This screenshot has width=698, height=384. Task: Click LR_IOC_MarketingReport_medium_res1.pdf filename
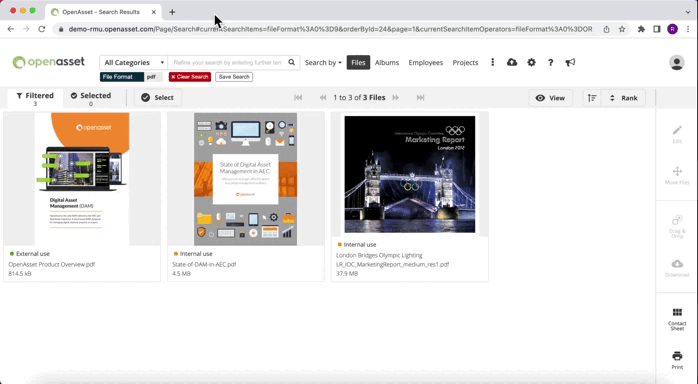pyautogui.click(x=393, y=264)
